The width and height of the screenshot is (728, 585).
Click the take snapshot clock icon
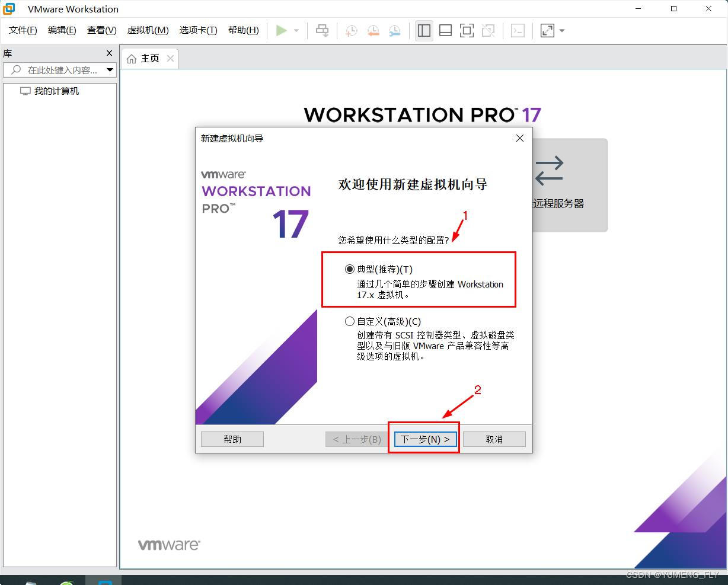(352, 30)
